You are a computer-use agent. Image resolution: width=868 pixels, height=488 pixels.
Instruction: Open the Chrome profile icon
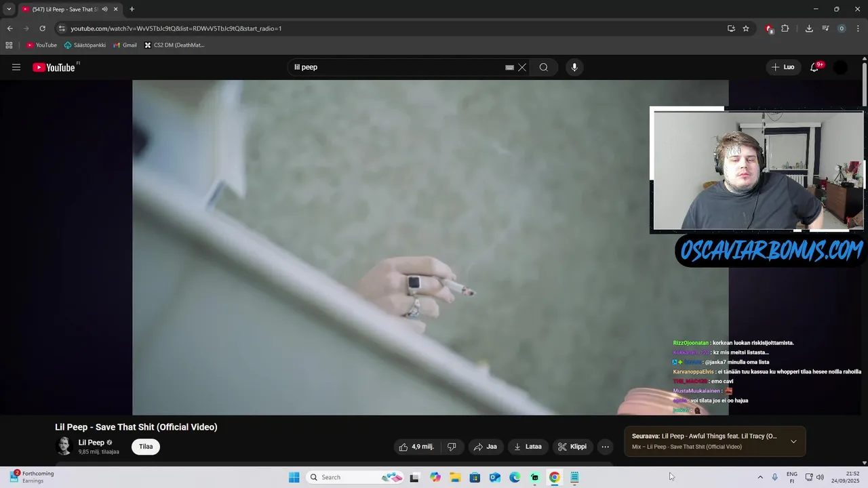pyautogui.click(x=842, y=28)
